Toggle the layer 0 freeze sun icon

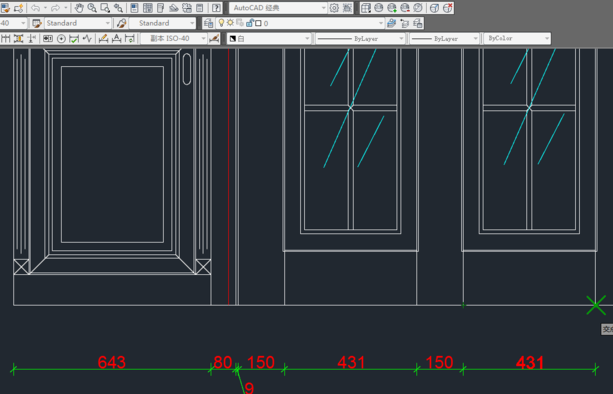(230, 23)
